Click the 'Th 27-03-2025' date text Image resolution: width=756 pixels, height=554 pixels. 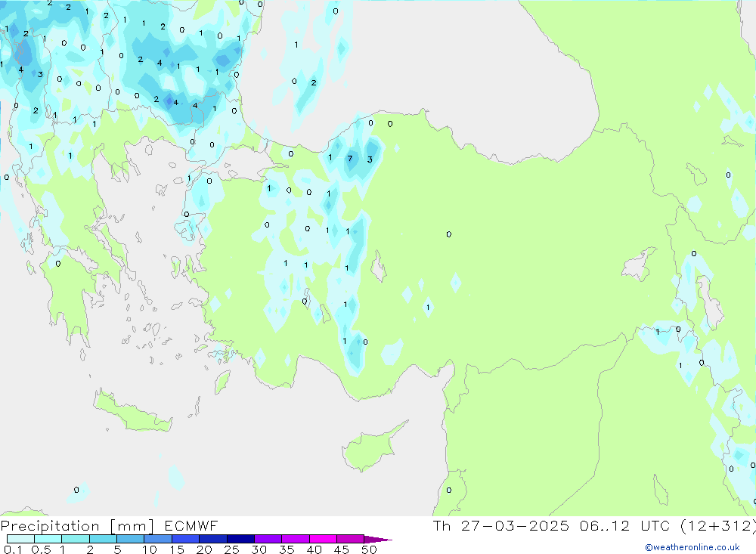(501, 526)
